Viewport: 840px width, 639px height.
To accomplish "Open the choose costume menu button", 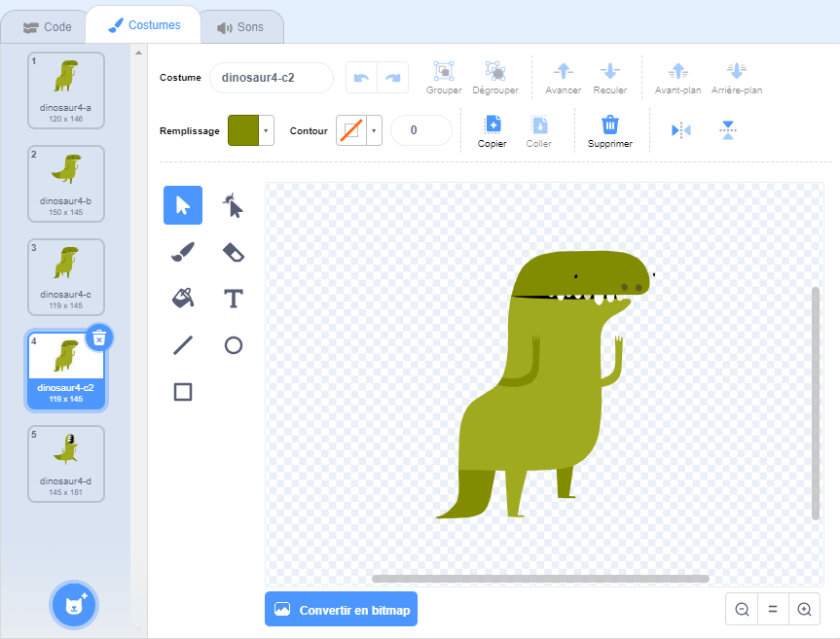I will 74,604.
